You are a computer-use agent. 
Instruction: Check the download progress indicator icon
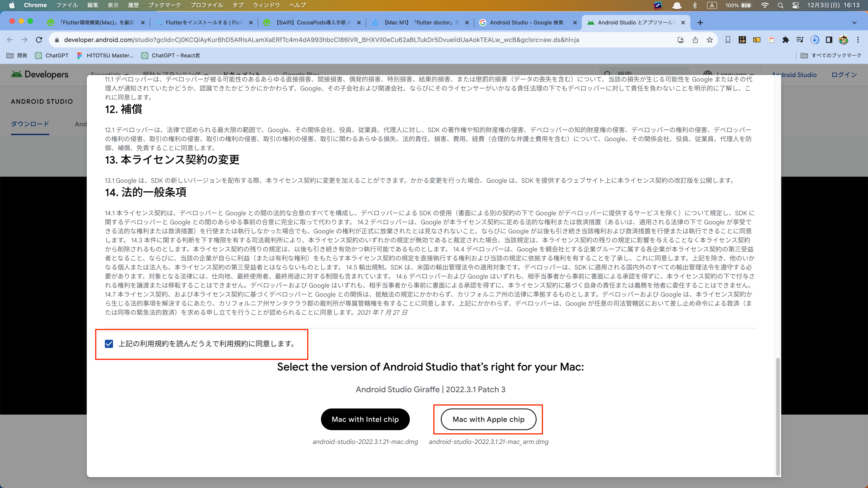(815, 40)
